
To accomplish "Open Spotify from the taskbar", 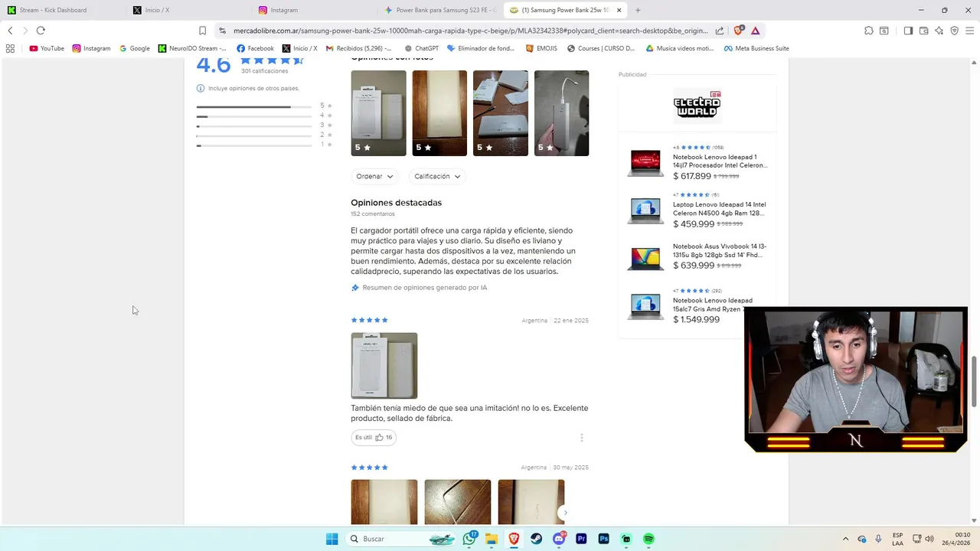I will (x=648, y=539).
